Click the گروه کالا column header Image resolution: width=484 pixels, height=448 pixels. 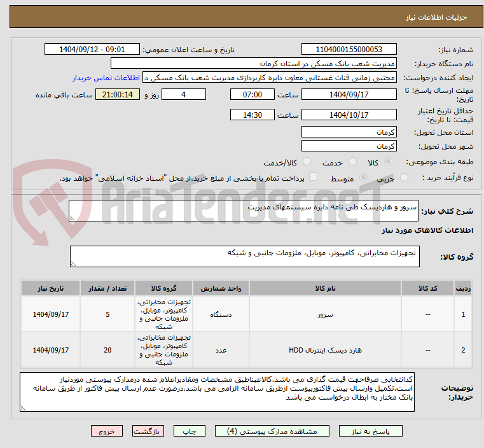coord(163,288)
